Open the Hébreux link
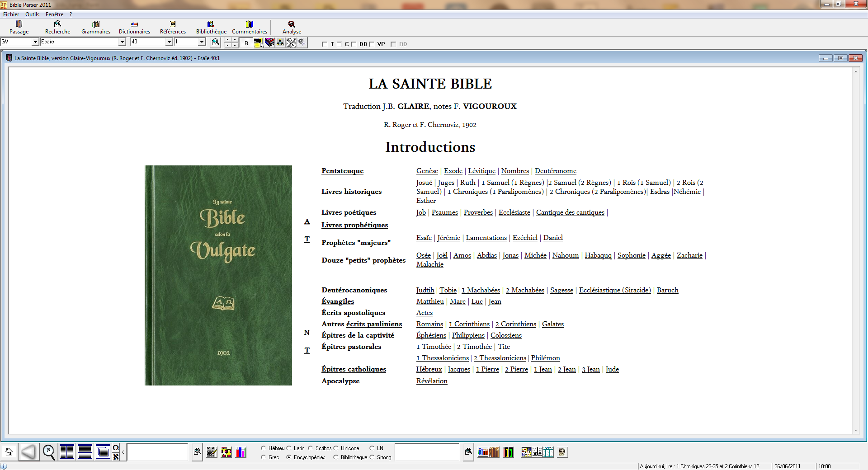868x470 pixels. pyautogui.click(x=429, y=369)
